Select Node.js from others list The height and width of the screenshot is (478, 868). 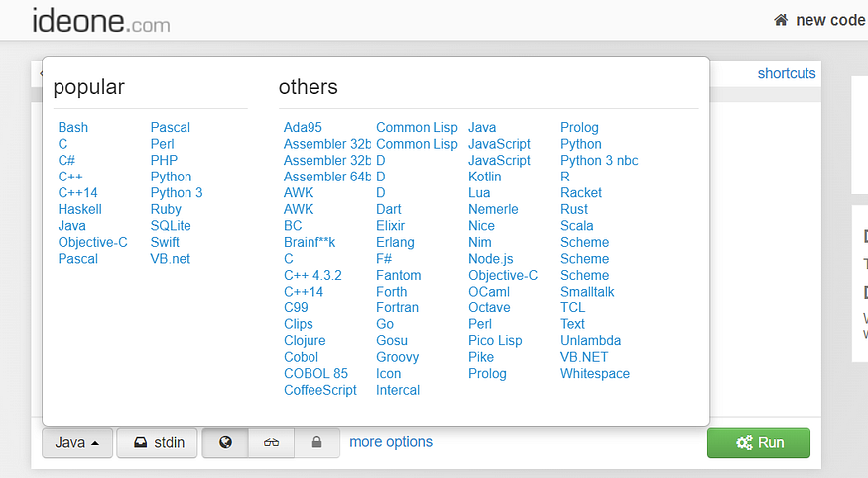[x=491, y=259]
